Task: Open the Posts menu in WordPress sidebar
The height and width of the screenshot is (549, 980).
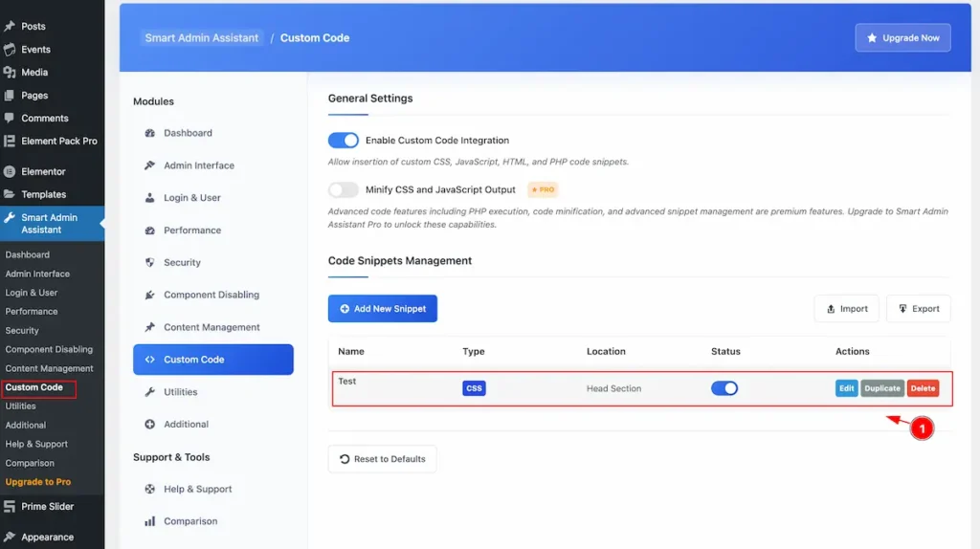Action: tap(33, 26)
